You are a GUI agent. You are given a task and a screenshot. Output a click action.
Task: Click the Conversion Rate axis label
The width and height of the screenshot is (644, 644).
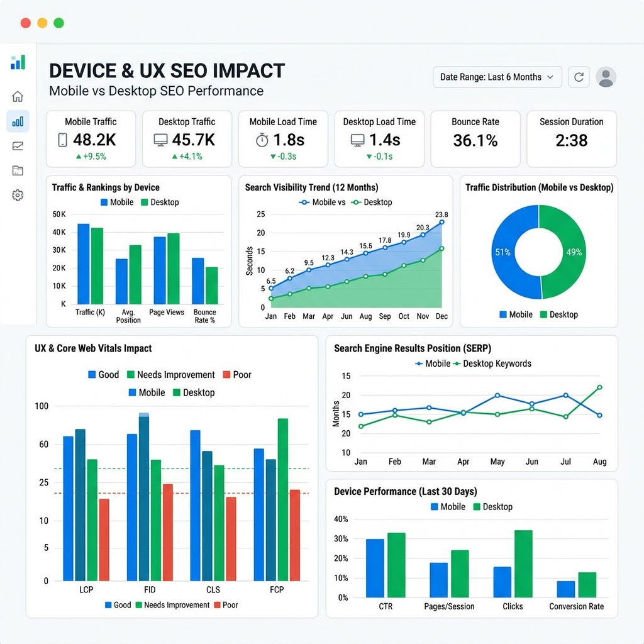point(576,607)
